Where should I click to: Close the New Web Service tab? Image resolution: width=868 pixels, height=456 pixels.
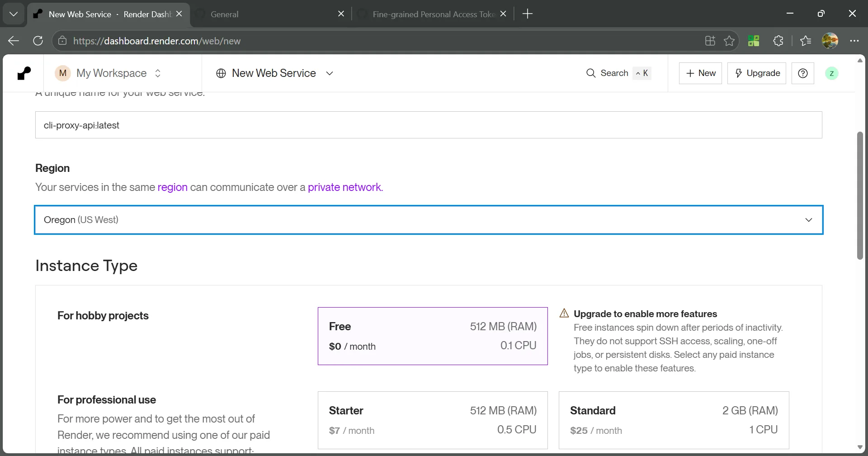click(179, 14)
